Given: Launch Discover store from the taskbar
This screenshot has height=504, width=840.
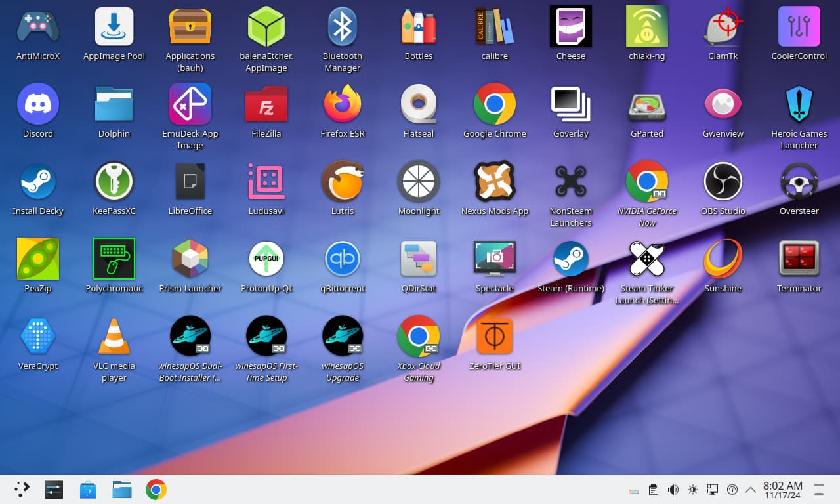Looking at the screenshot, I should point(88,490).
